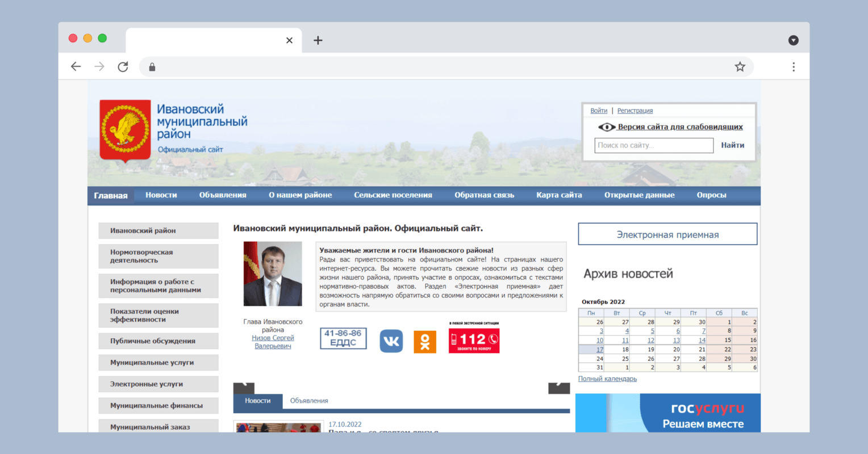Open 'Полный календарь' link

tap(607, 379)
